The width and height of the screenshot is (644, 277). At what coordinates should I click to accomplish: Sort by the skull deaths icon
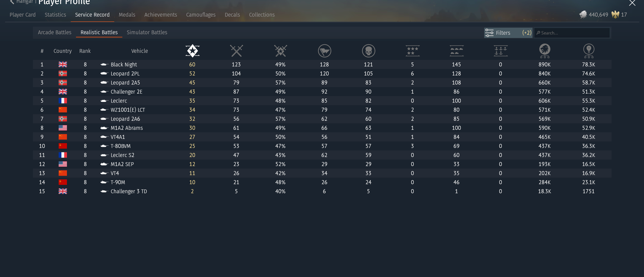368,51
